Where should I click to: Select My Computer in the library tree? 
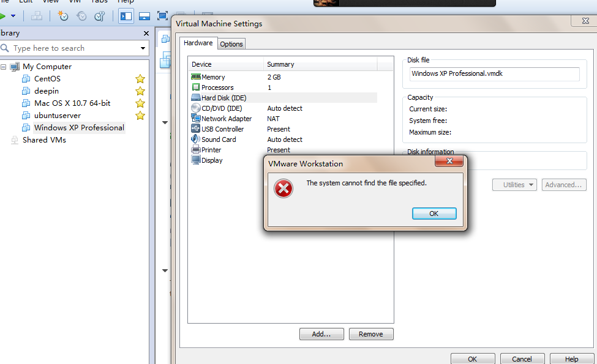pos(47,67)
